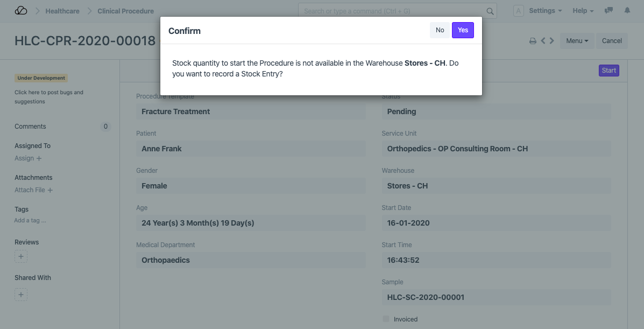Image resolution: width=644 pixels, height=329 pixels.
Task: Click the cloud home logo icon
Action: [20, 11]
